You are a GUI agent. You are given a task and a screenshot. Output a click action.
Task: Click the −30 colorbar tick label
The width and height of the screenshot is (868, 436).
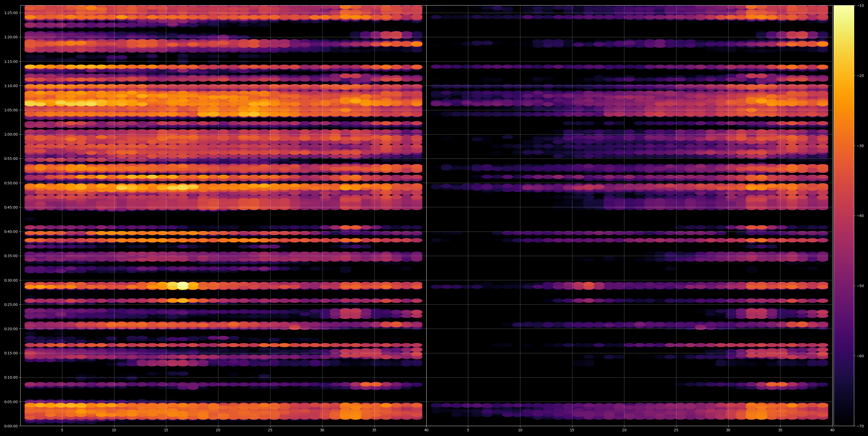pyautogui.click(x=860, y=146)
